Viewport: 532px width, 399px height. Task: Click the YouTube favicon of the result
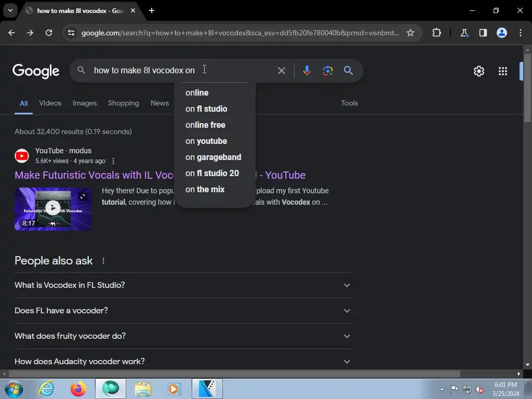pos(22,156)
